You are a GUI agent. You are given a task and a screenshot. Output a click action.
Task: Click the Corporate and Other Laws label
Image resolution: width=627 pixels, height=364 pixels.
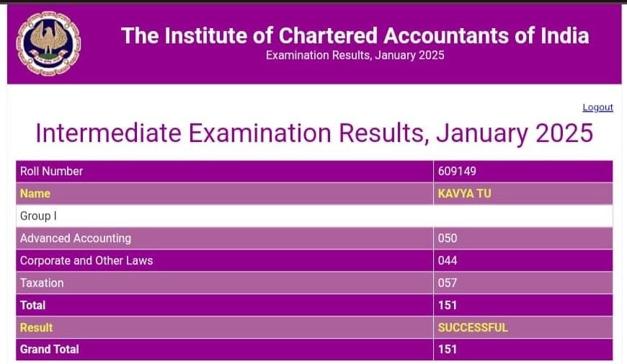(86, 260)
